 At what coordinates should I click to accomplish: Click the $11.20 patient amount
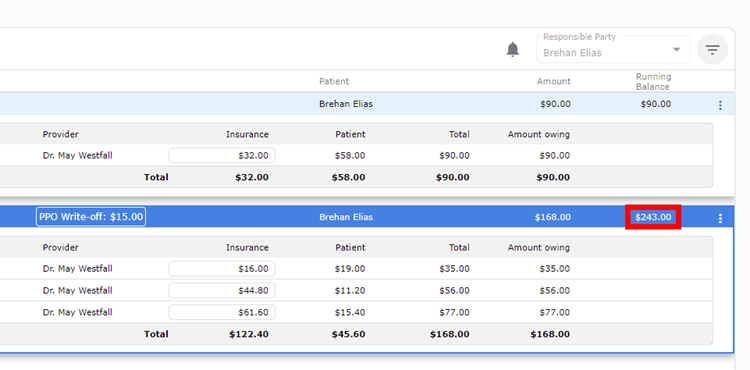pos(350,290)
